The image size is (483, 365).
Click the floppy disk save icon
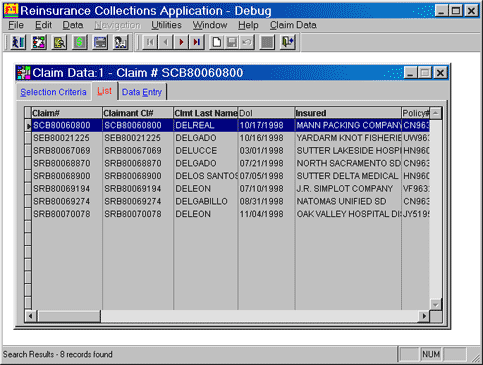pyautogui.click(x=232, y=42)
